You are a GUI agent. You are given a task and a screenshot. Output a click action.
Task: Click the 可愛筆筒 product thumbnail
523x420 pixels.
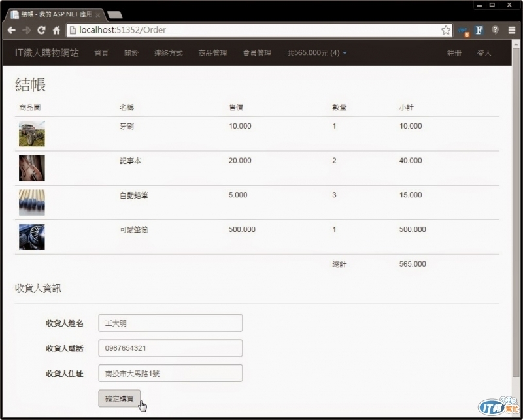32,237
